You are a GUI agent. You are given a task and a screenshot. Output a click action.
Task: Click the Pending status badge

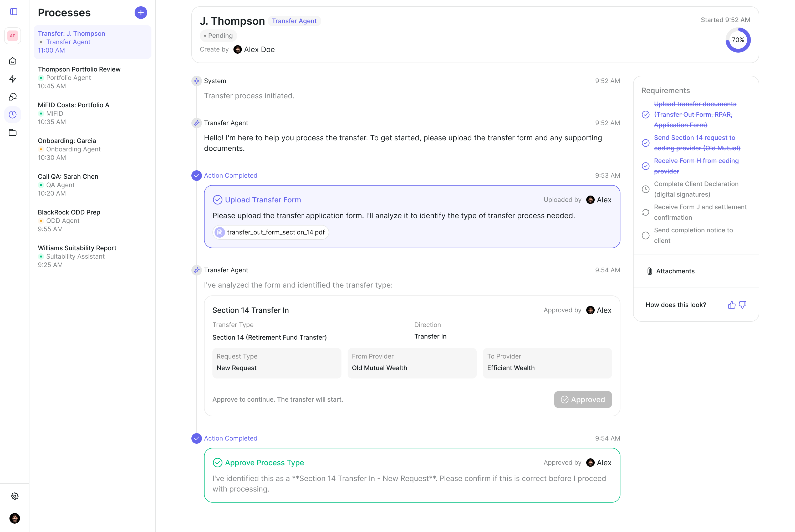218,36
